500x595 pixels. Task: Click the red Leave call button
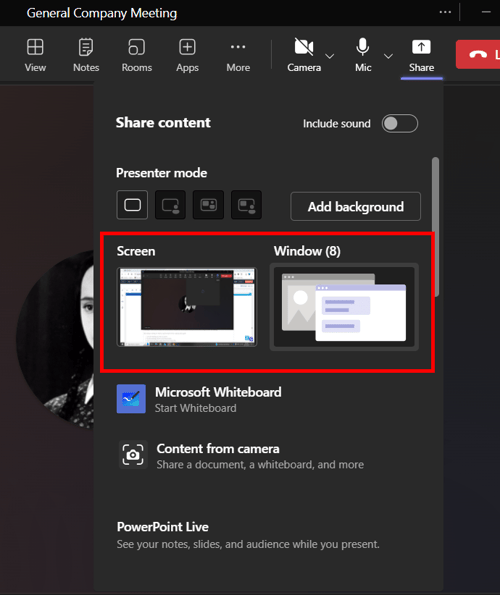click(478, 54)
